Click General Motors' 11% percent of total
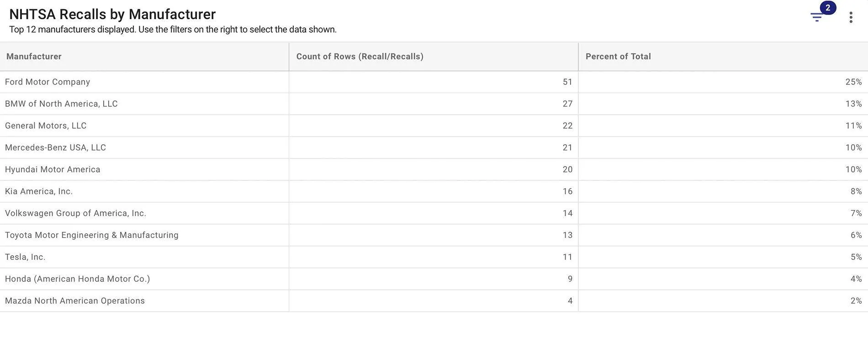The image size is (868, 341). point(853,126)
